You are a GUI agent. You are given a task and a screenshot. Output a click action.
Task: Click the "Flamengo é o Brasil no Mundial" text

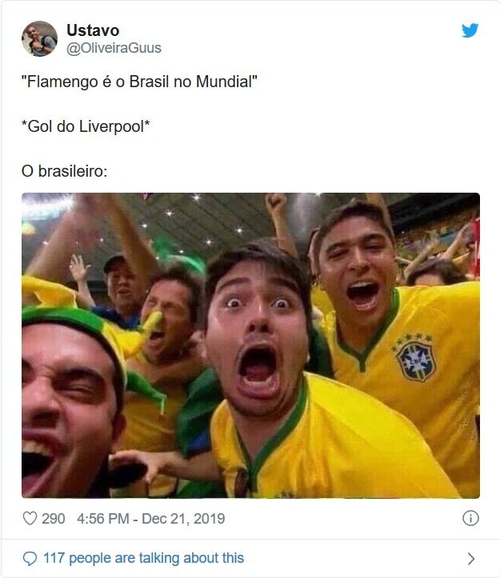139,81
